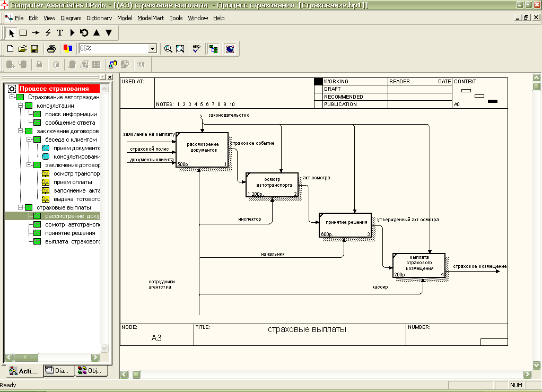Click the node-connection icon in ModelMart toolbar

(112, 65)
